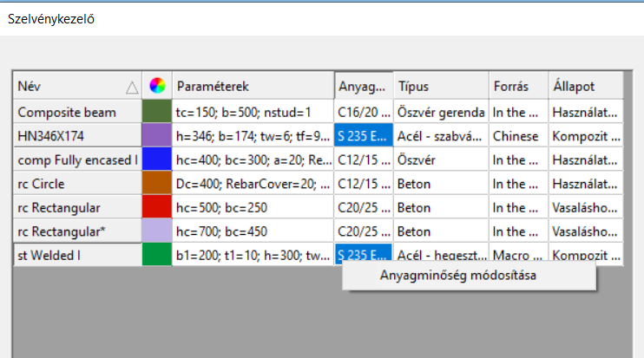Viewport: 644px width, 358px height.
Task: Click the color wheel column header icon
Action: tap(157, 86)
